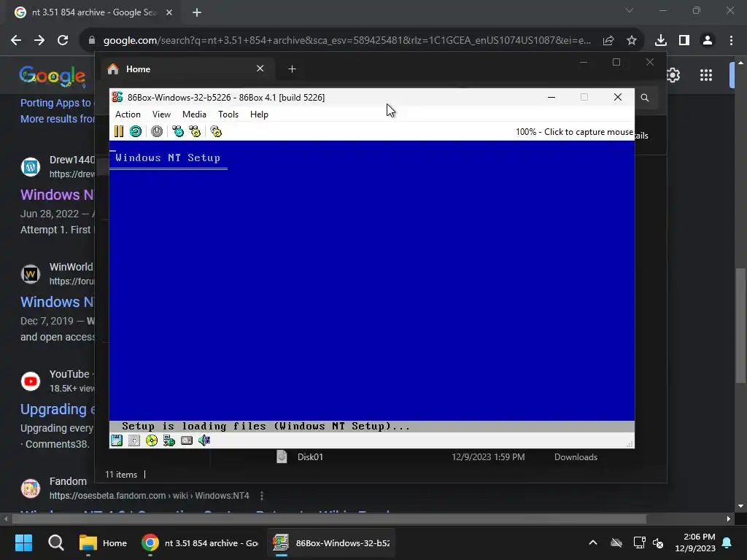Open the WinWorld Windows N result

pyautogui.click(x=57, y=302)
